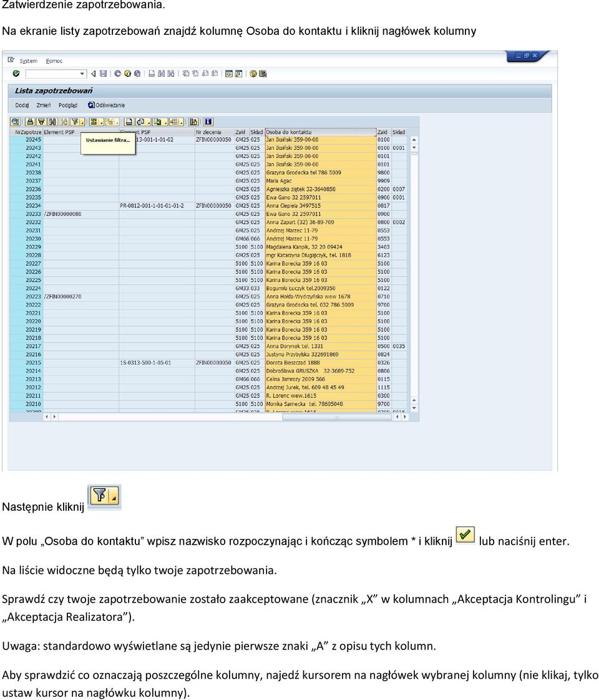
Task: Click the Generate shortcut icon
Action: pyautogui.click(x=238, y=74)
